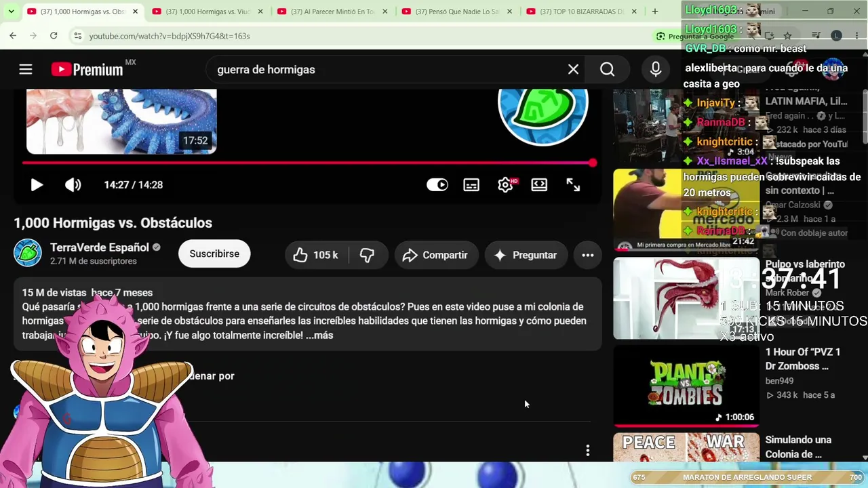The image size is (868, 488).
Task: Open the Mercado Libre 21:42 video thumbnail
Action: pyautogui.click(x=686, y=210)
